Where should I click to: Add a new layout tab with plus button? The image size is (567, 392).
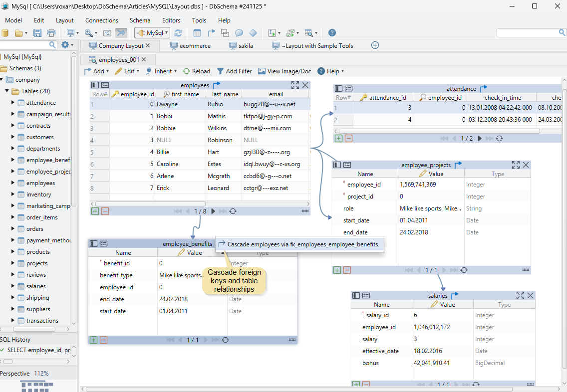pos(375,45)
